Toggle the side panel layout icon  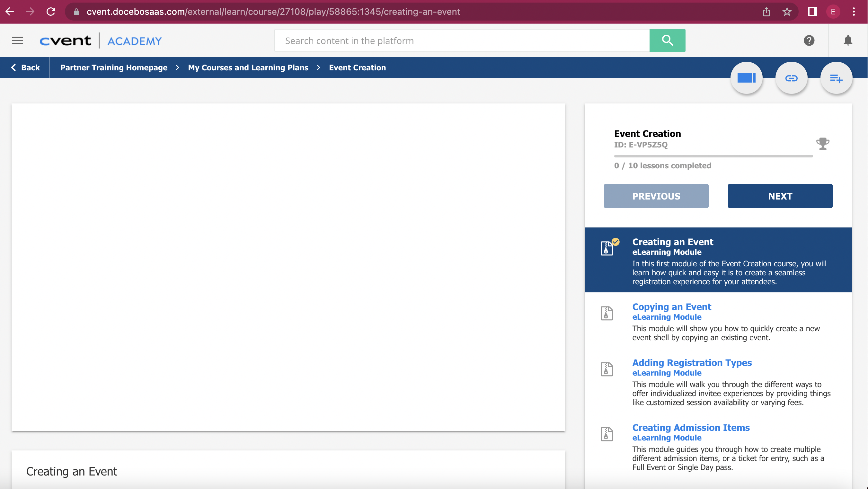(x=746, y=78)
